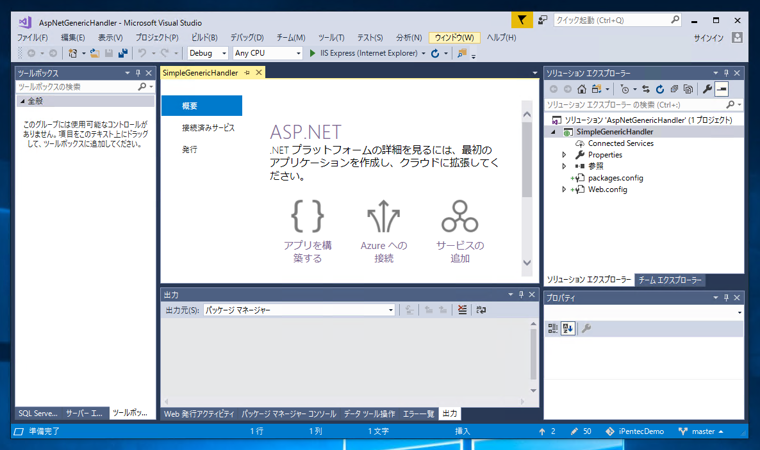
Task: Click the Clear All icon in Output panel
Action: [x=462, y=310]
